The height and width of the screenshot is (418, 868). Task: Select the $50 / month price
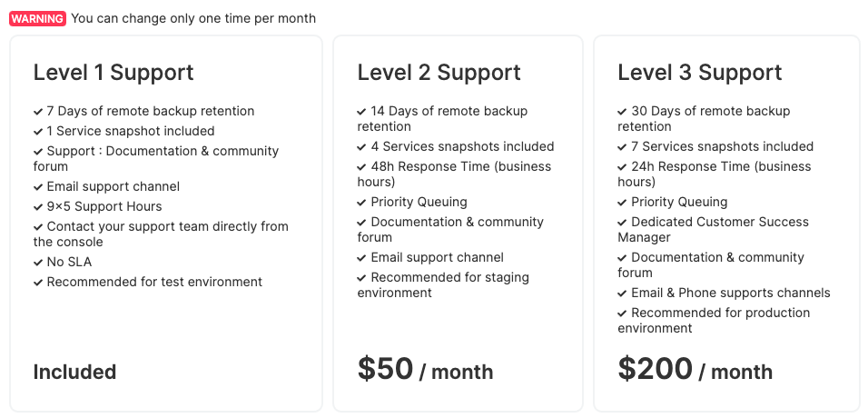coord(425,369)
